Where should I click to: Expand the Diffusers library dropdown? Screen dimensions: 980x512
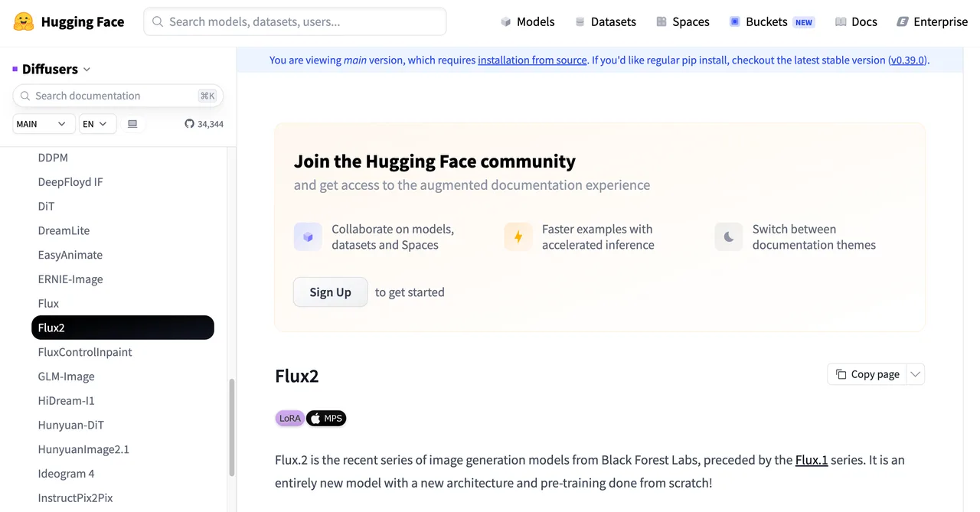click(x=51, y=69)
